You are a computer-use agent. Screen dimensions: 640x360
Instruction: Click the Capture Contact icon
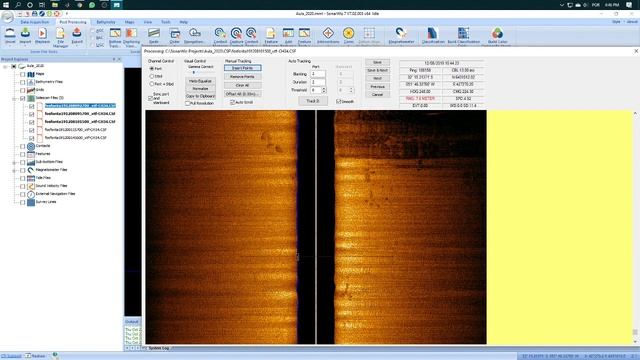(236, 33)
